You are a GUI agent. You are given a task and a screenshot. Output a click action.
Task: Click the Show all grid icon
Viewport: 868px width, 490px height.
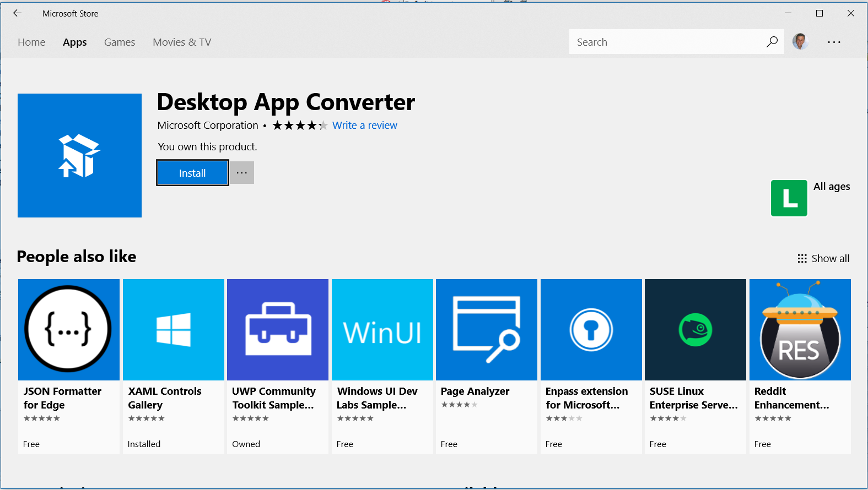click(802, 259)
